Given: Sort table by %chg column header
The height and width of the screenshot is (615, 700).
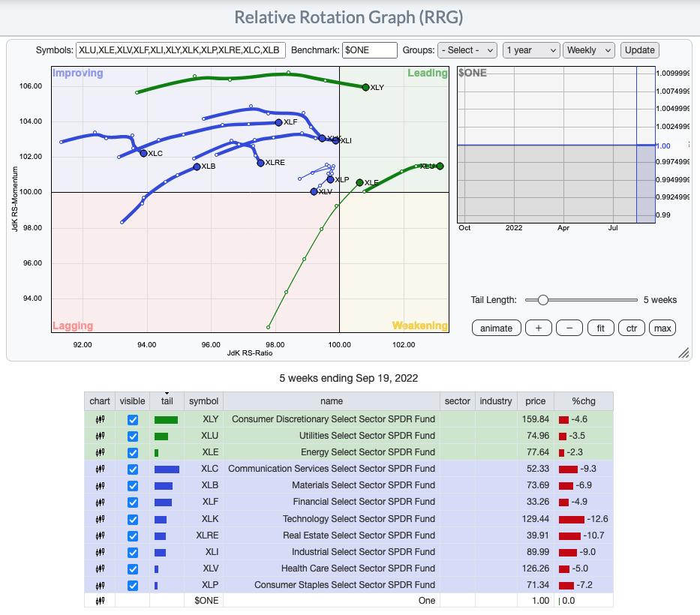Looking at the screenshot, I should pyautogui.click(x=584, y=401).
